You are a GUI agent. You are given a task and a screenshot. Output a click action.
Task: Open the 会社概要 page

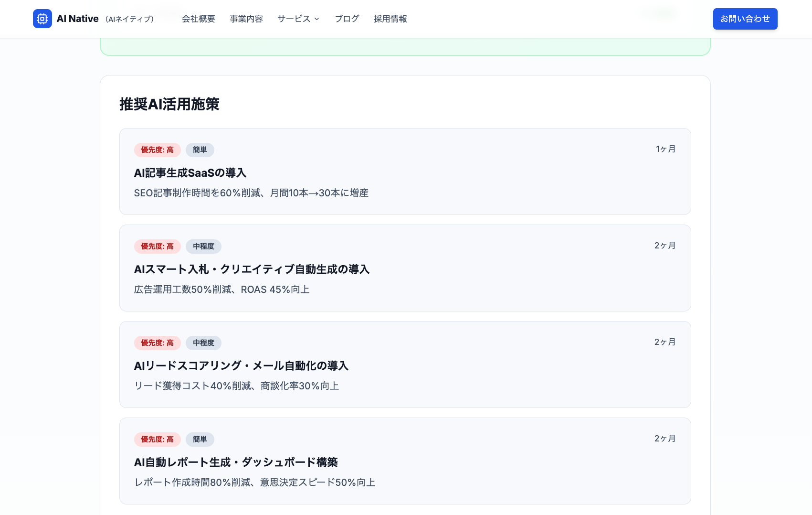(198, 19)
